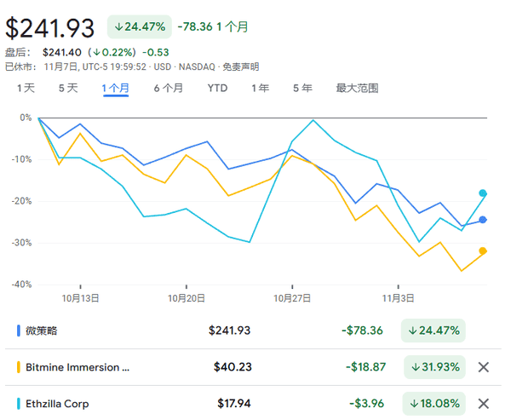
Task: Select the 1天 time range tab
Action: [26, 88]
